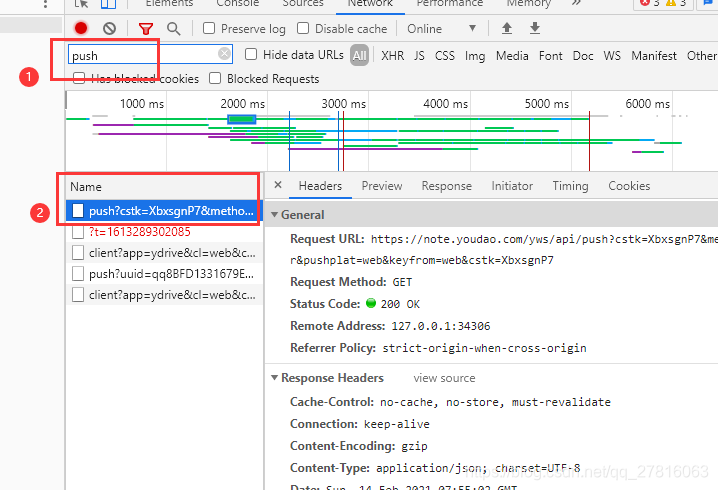Open network search with magnifier icon
The height and width of the screenshot is (490, 718).
(x=174, y=28)
